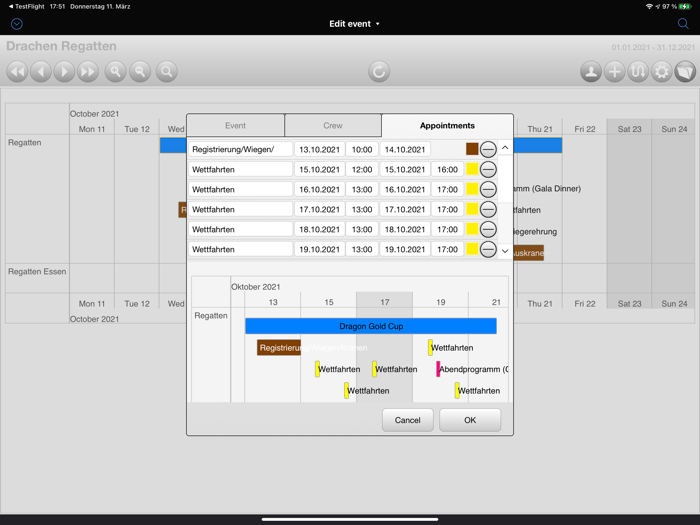Click the Mon 11 top column header
Image resolution: width=700 pixels, height=525 pixels.
click(x=92, y=129)
